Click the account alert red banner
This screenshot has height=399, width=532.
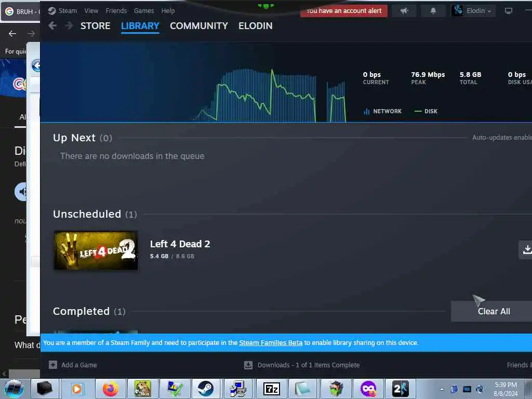[x=344, y=11]
